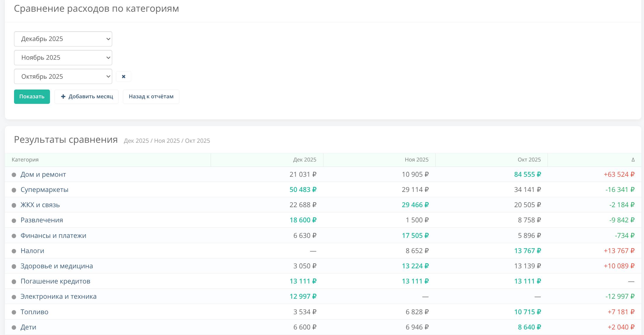Select the Здоровье и медицина row

tap(57, 266)
